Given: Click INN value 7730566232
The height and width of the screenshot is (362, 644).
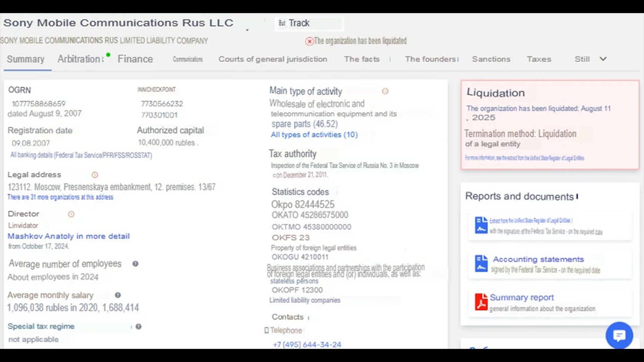Looking at the screenshot, I should (162, 104).
